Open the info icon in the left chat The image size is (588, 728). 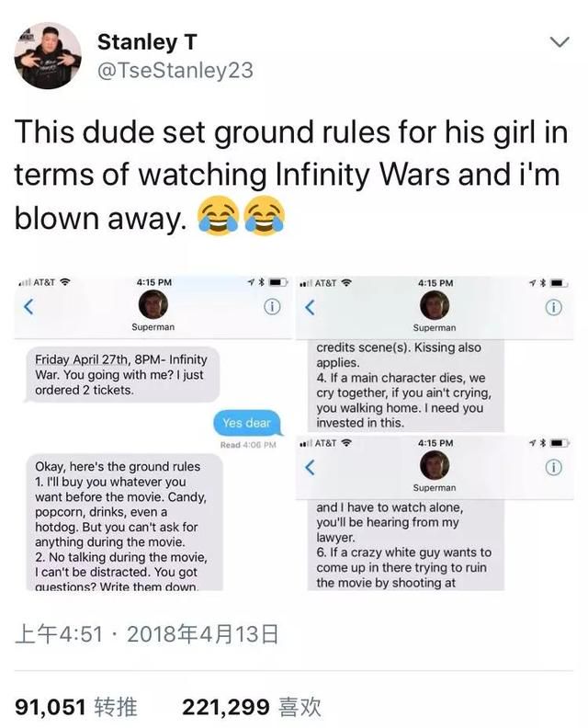[272, 307]
